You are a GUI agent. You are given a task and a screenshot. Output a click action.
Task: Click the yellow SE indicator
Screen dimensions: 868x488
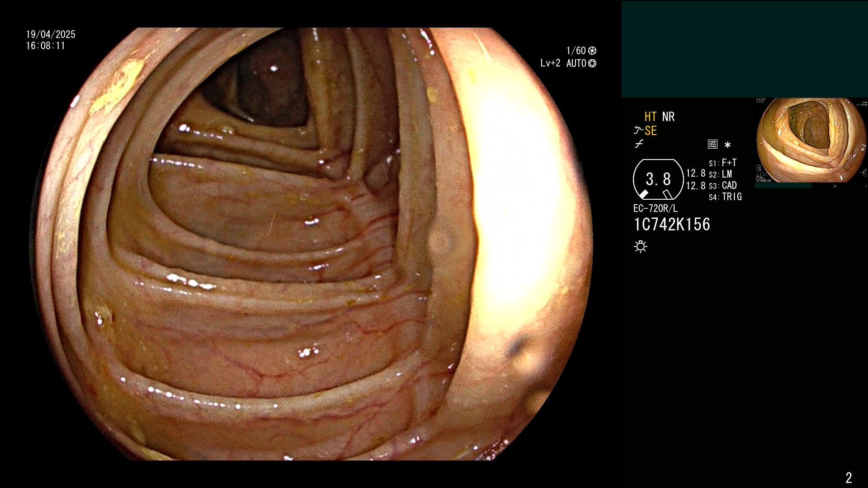(x=651, y=131)
